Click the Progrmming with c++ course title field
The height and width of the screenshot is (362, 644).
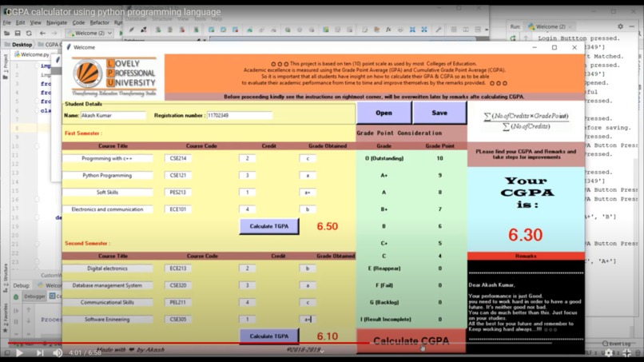(107, 158)
